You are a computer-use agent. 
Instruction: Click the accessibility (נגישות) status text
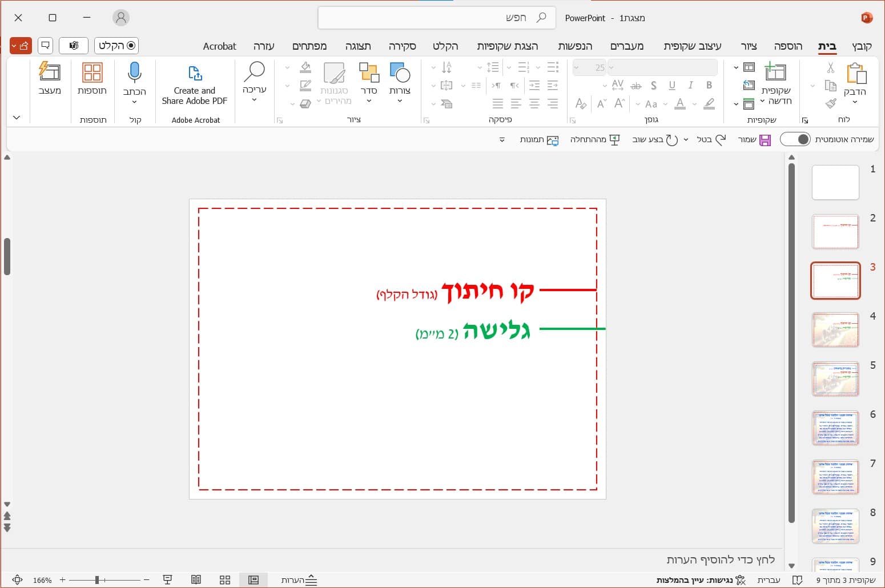(x=701, y=580)
